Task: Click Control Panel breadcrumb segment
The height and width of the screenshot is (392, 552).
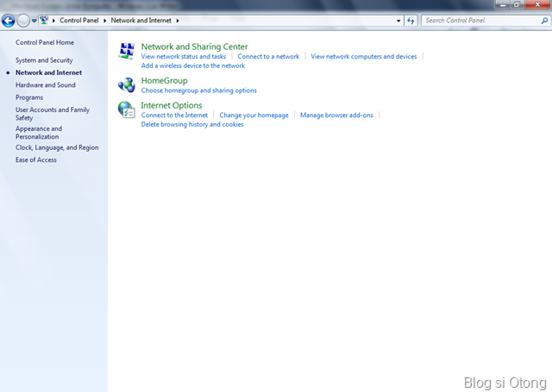Action: pyautogui.click(x=79, y=21)
